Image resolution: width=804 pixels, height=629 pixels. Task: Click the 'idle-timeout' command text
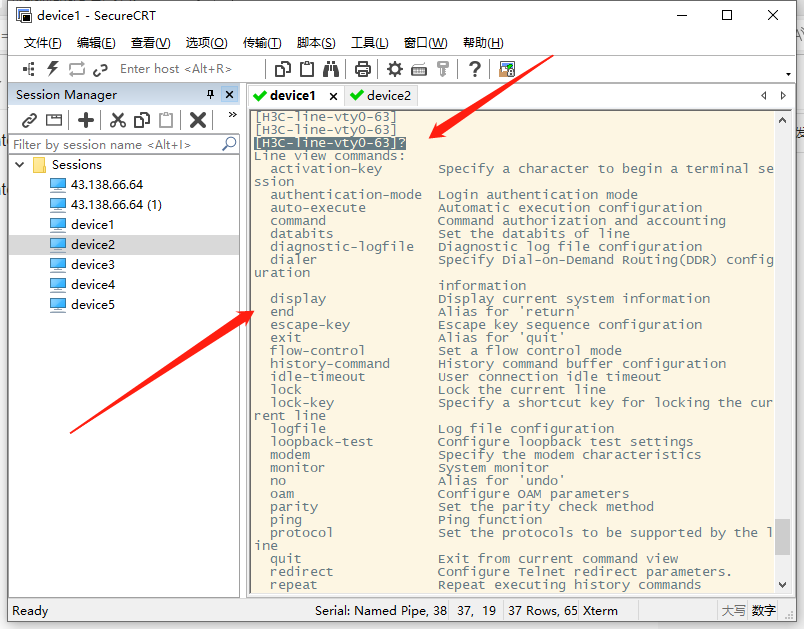tap(318, 377)
